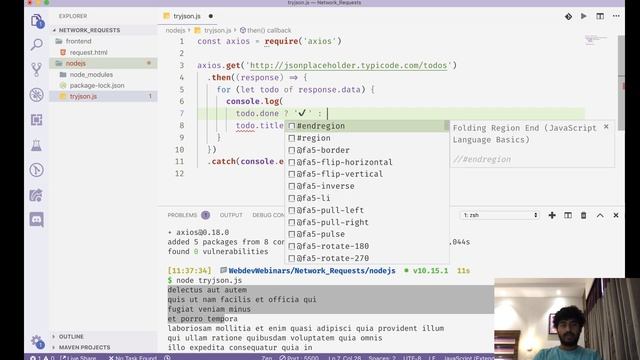Switch to the tryjson.js editor tab
Image resolution: width=640 pixels, height=360 pixels.
point(187,16)
